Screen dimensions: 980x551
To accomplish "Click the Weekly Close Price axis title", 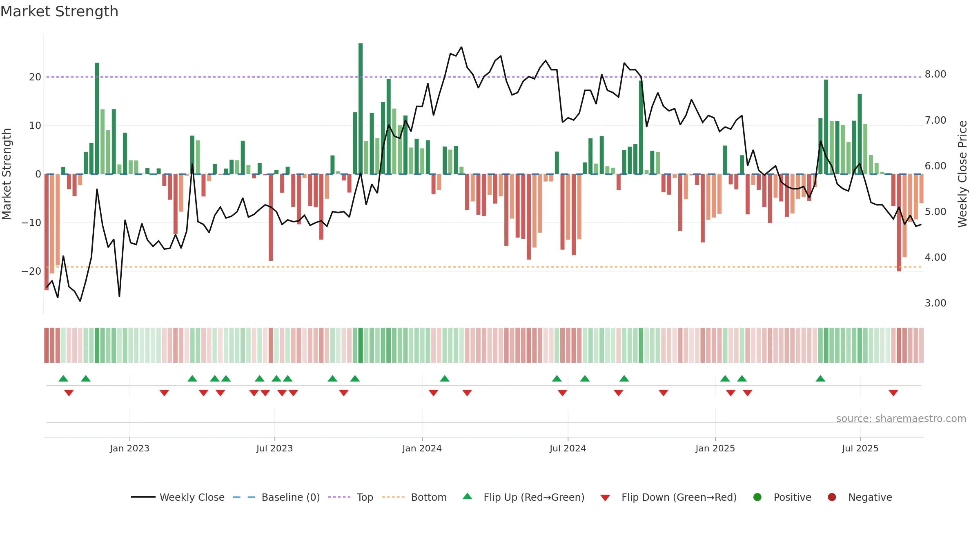I will [962, 174].
